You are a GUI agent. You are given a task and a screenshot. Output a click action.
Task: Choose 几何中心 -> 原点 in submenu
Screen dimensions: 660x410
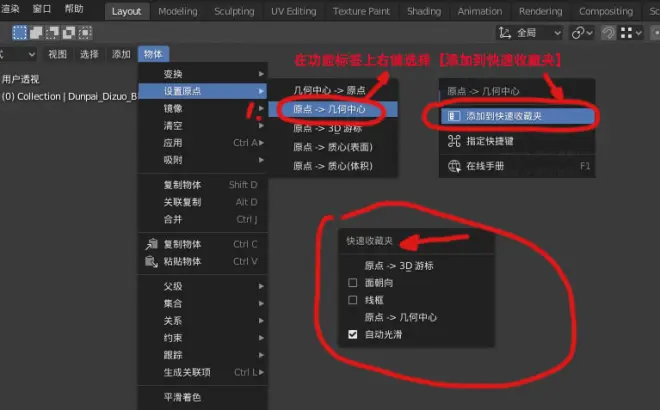(333, 91)
